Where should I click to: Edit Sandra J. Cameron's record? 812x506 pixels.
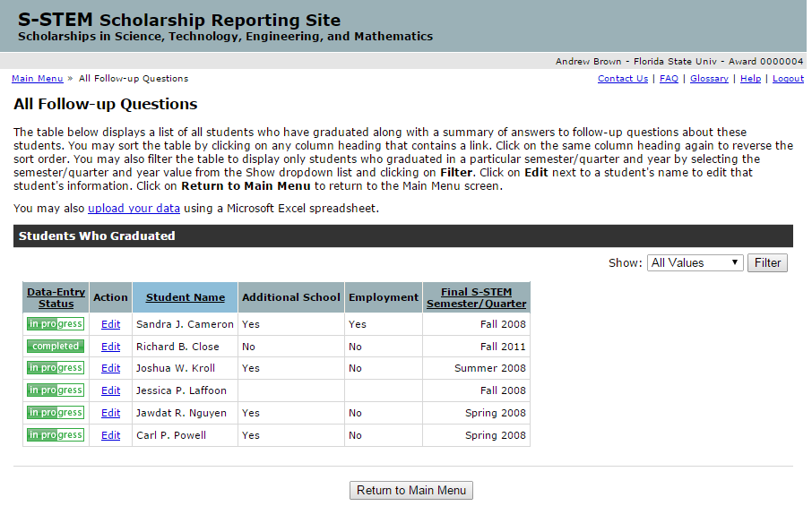tap(110, 324)
